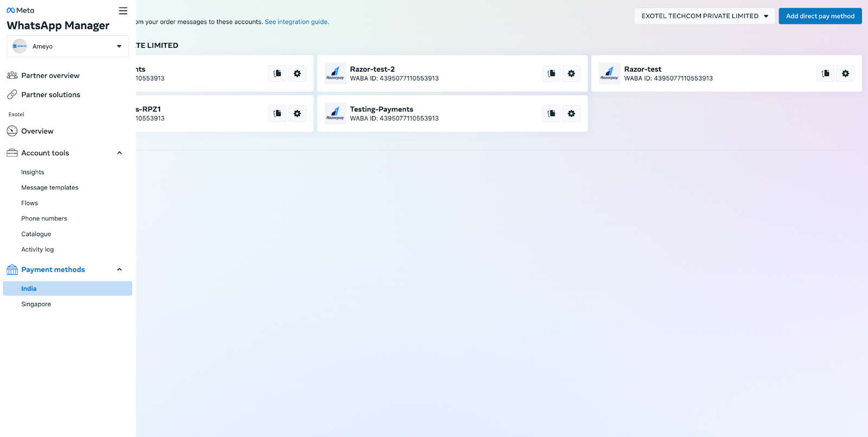Click the copy icon on the card ending in RPZ1
The width and height of the screenshot is (868, 437).
click(x=277, y=113)
